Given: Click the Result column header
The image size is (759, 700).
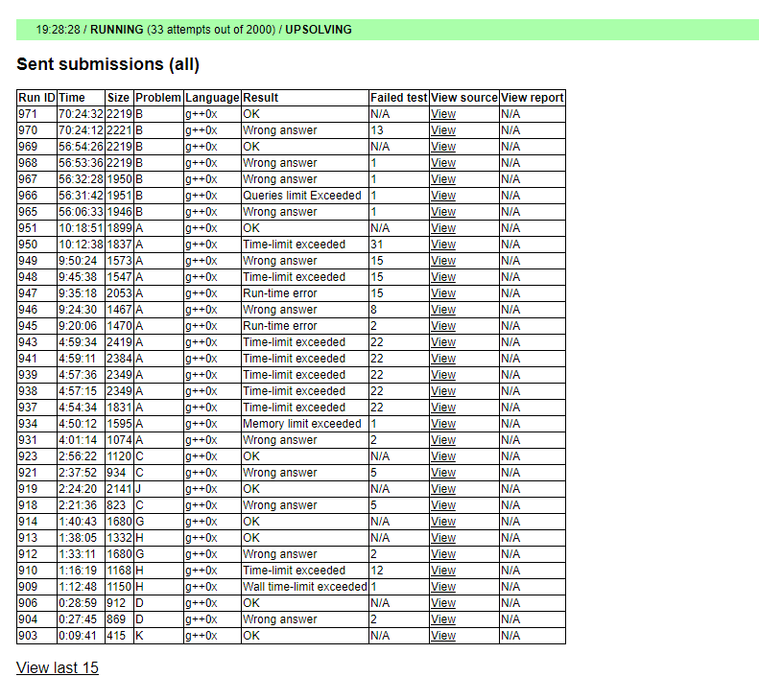Looking at the screenshot, I should pyautogui.click(x=261, y=98).
